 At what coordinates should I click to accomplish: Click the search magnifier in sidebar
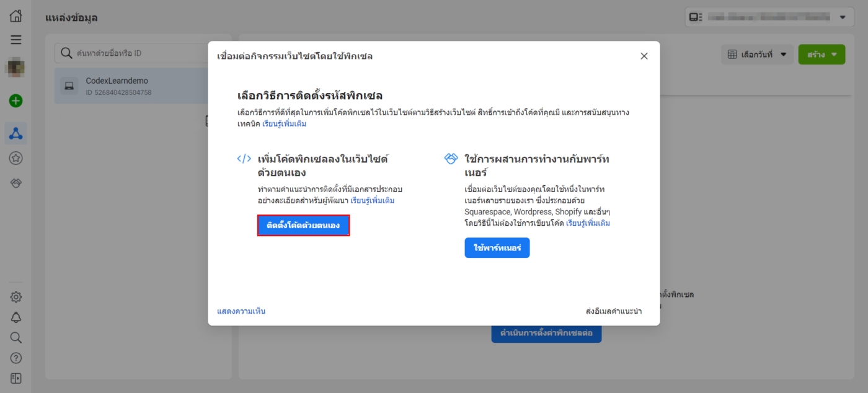point(16,338)
